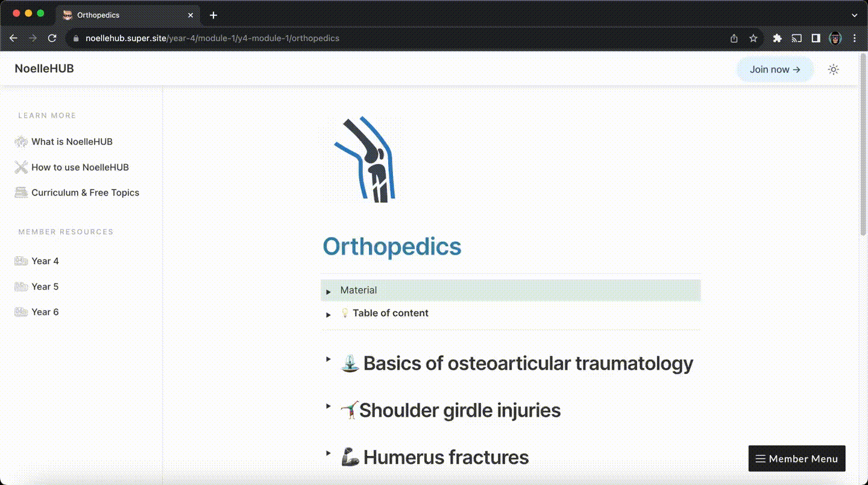The image size is (868, 485).
Task: Click the Orthopedics page title
Action: point(392,246)
